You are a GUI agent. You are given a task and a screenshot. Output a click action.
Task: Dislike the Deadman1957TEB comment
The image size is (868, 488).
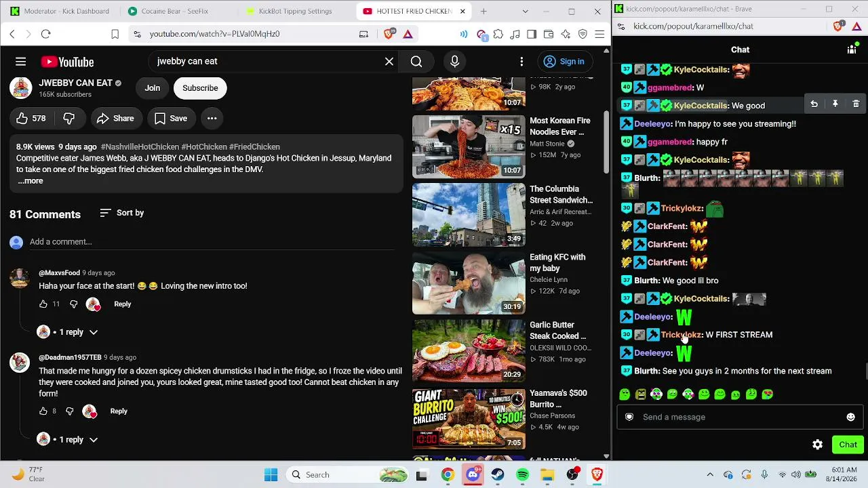(70, 411)
